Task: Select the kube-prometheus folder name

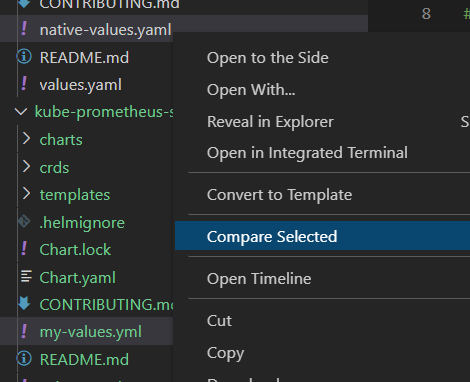Action: click(x=104, y=112)
